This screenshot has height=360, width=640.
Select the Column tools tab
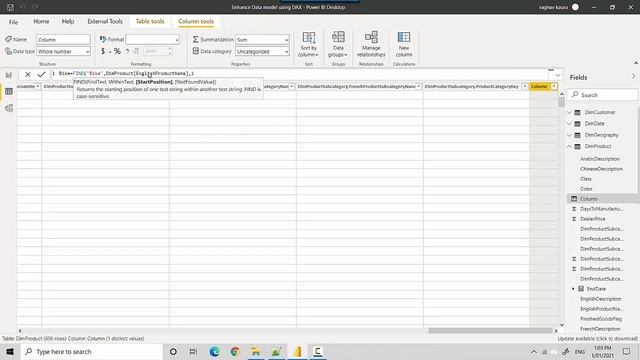196,21
